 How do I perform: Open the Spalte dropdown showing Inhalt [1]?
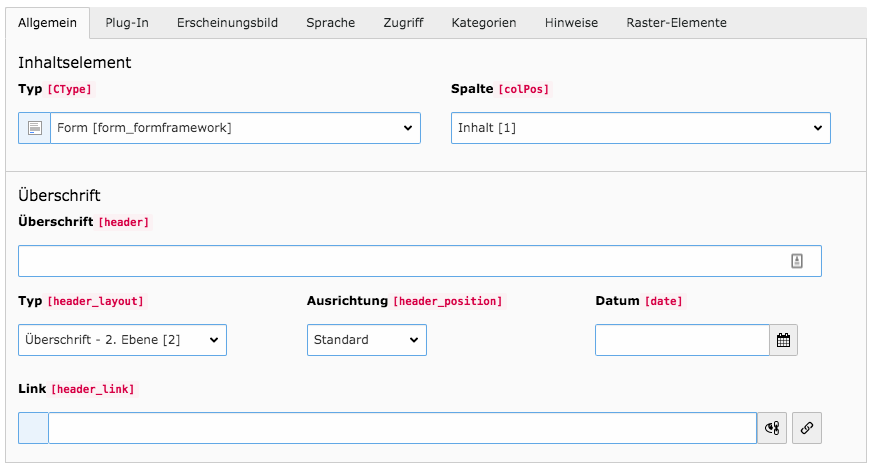click(x=640, y=128)
